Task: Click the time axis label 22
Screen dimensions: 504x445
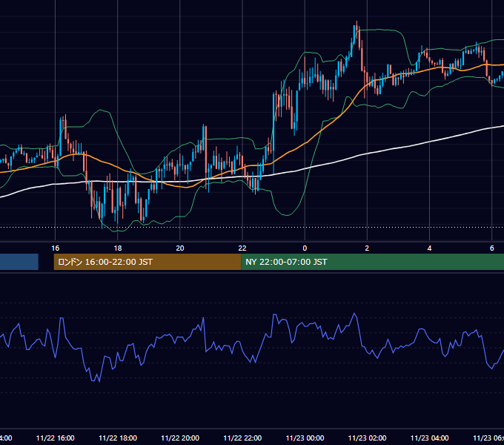Action: tap(242, 248)
